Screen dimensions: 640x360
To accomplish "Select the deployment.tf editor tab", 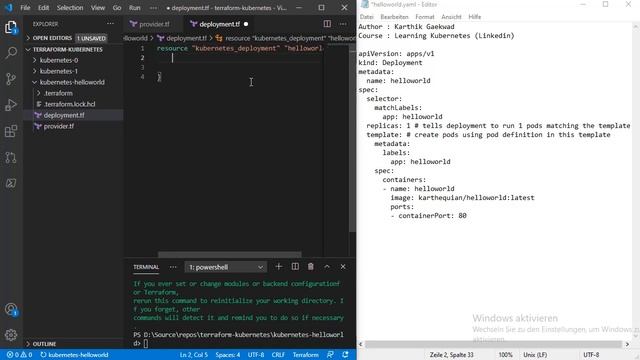I will [x=220, y=24].
